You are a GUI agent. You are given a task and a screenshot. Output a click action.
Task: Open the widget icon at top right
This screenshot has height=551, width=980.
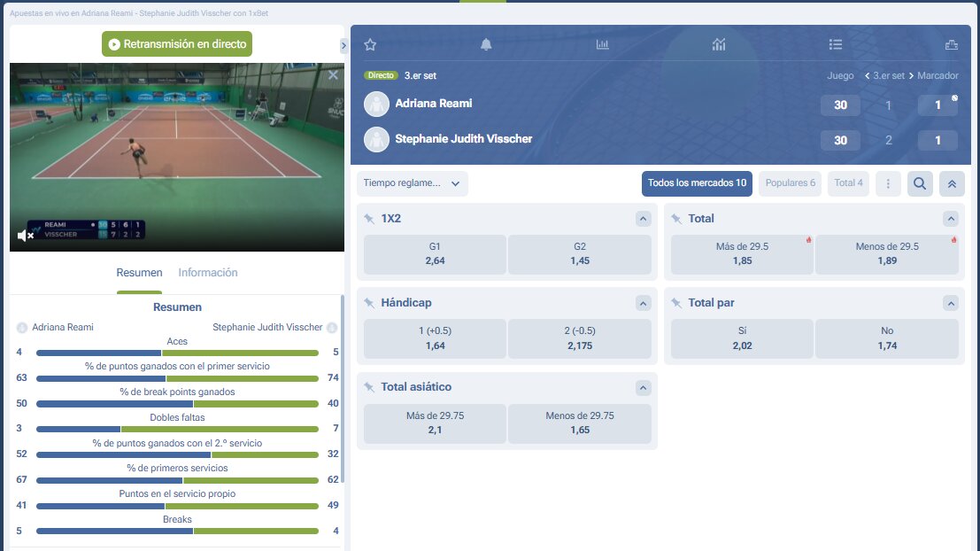point(951,43)
